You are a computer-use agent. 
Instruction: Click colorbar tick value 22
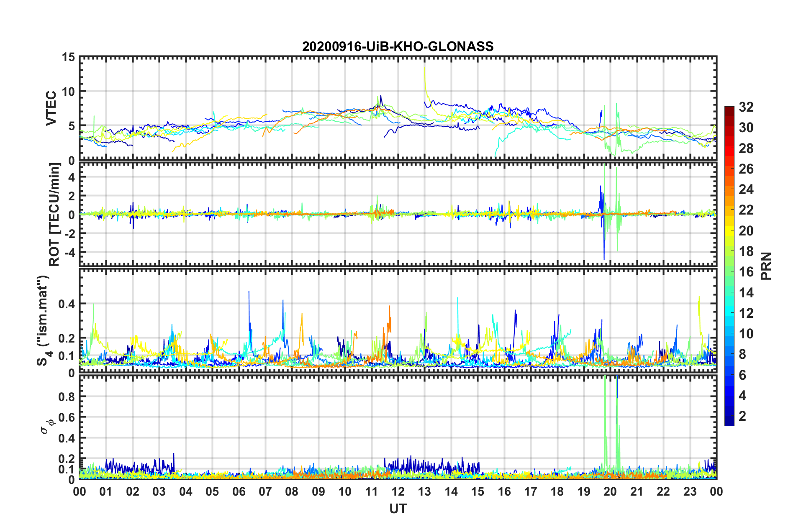click(746, 210)
